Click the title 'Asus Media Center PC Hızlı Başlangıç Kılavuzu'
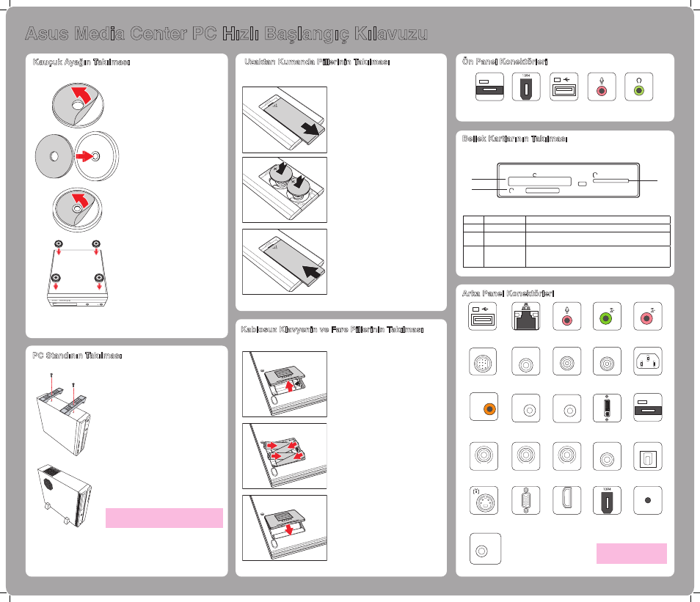This screenshot has width=700, height=602. [x=227, y=34]
